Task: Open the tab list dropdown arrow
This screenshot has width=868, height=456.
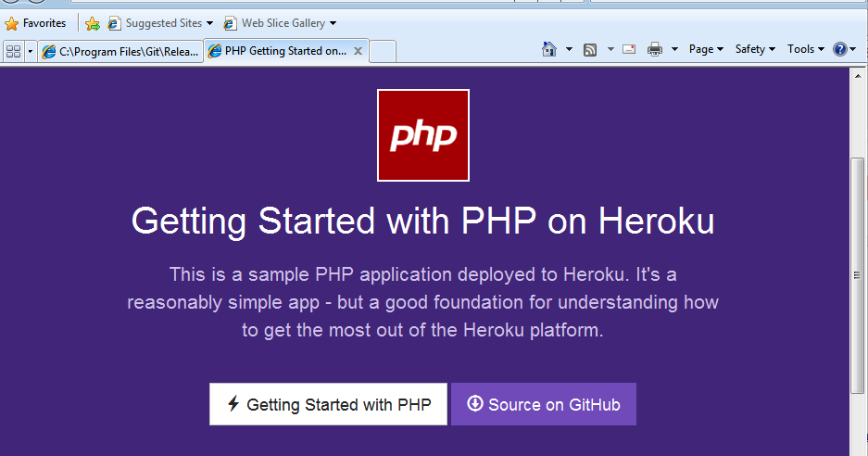Action: point(30,52)
